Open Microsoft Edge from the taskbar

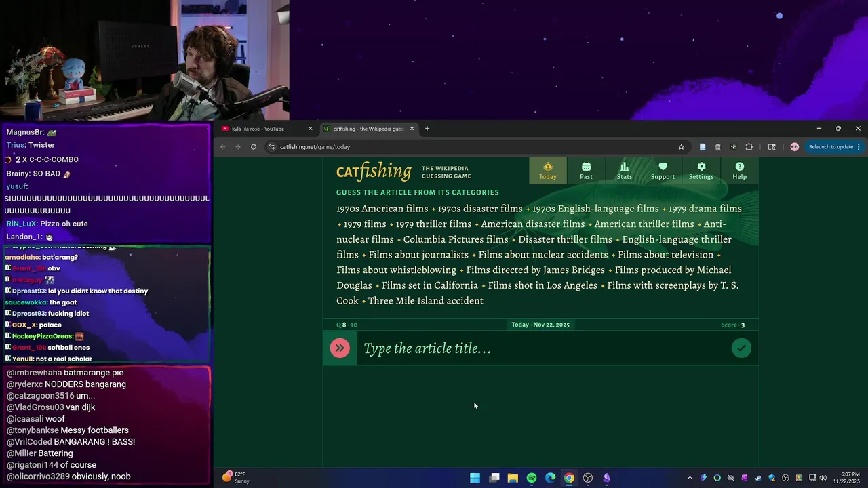point(551,478)
